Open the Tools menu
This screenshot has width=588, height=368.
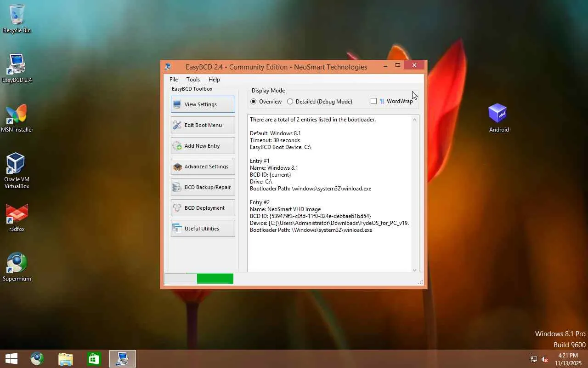click(x=193, y=80)
